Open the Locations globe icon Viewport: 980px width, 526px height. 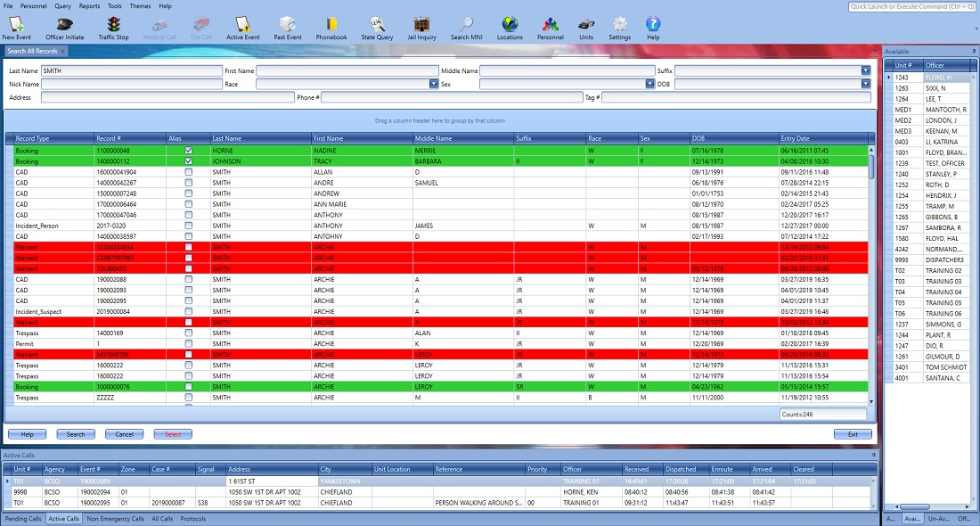tap(510, 27)
